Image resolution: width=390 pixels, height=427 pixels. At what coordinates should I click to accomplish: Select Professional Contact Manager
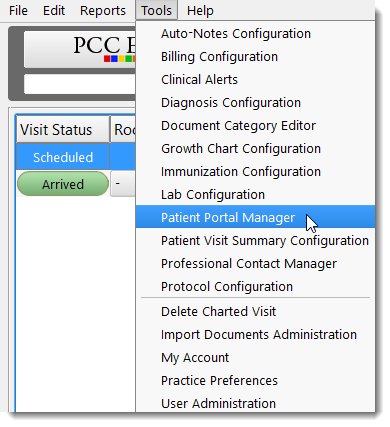coord(255,264)
